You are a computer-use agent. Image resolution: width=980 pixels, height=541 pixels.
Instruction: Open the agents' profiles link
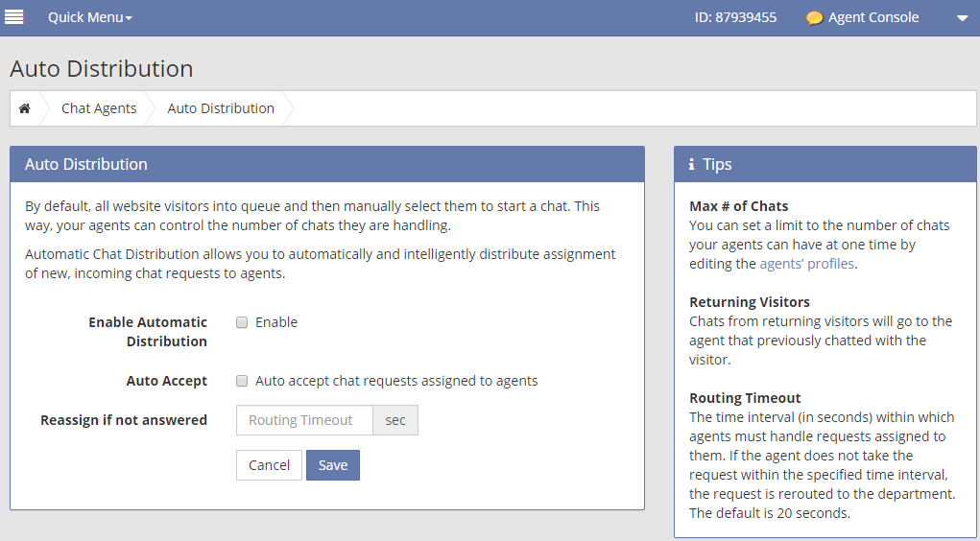click(x=806, y=264)
